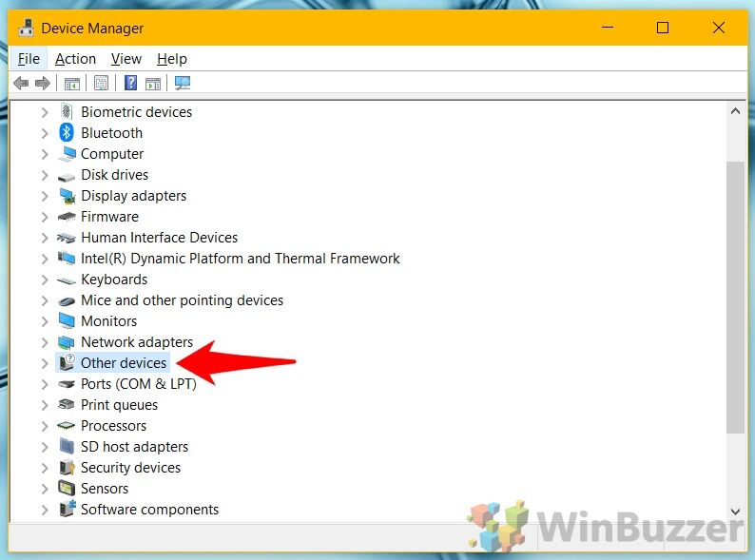Screen dimensions: 755x560
Task: Click Show/Hide Console Tree toolbar icon
Action: [x=72, y=84]
